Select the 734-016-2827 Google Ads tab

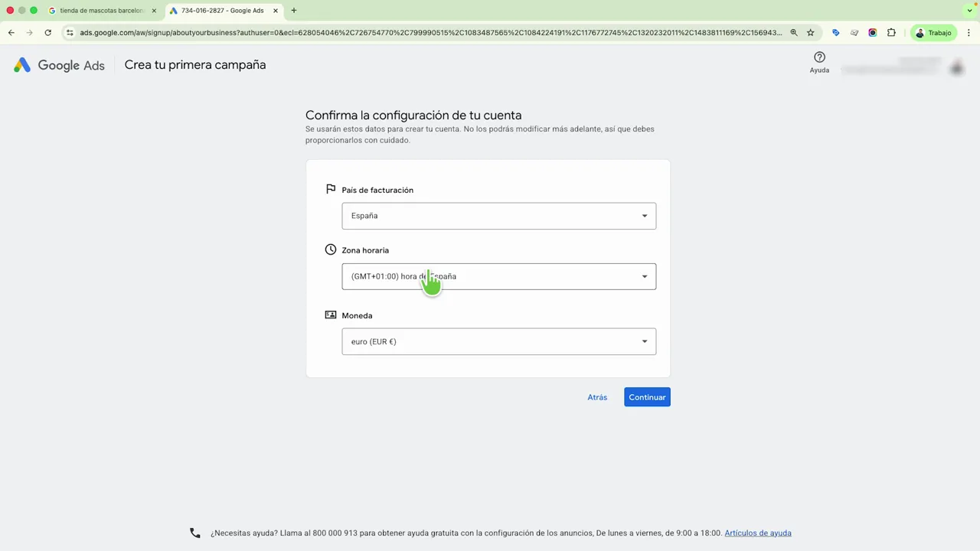pyautogui.click(x=222, y=11)
